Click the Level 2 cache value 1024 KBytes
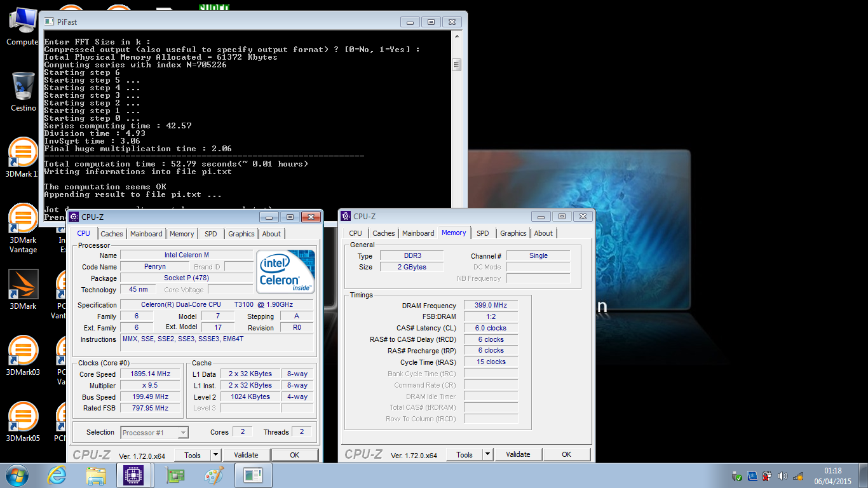 [250, 396]
